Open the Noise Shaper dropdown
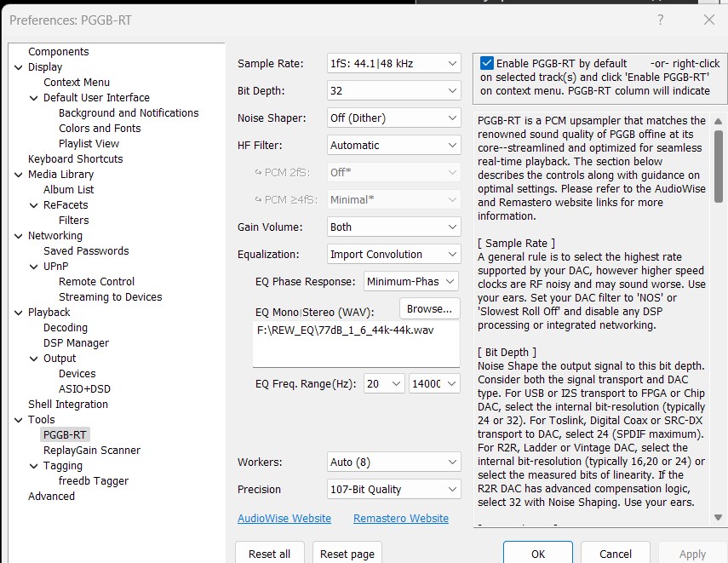Viewport: 728px width, 563px height. [x=393, y=118]
